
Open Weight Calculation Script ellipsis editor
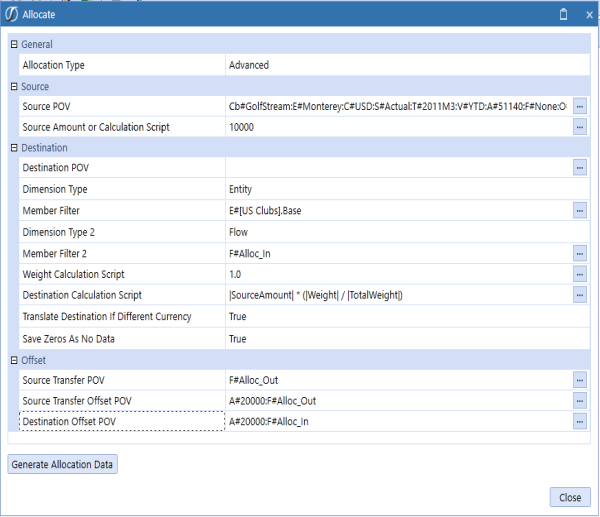tap(579, 274)
